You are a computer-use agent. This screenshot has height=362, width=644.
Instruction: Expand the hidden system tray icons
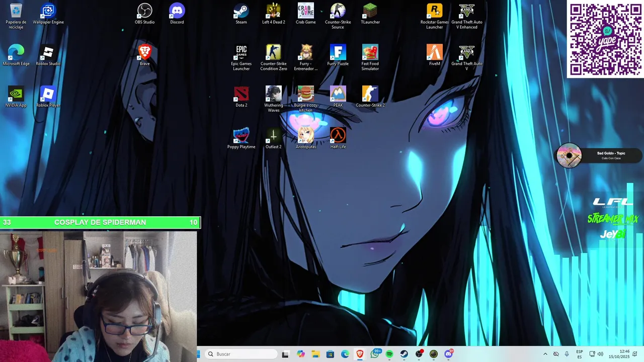coord(545,354)
